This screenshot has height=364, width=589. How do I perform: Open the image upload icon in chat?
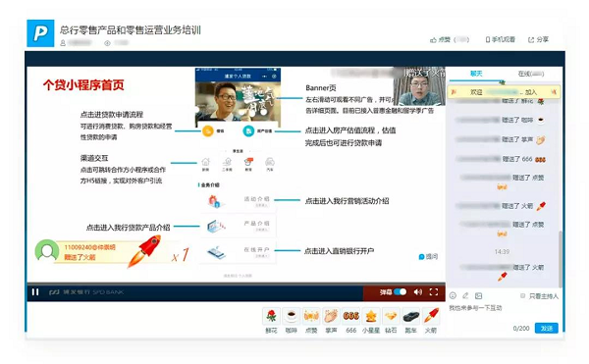tap(478, 295)
